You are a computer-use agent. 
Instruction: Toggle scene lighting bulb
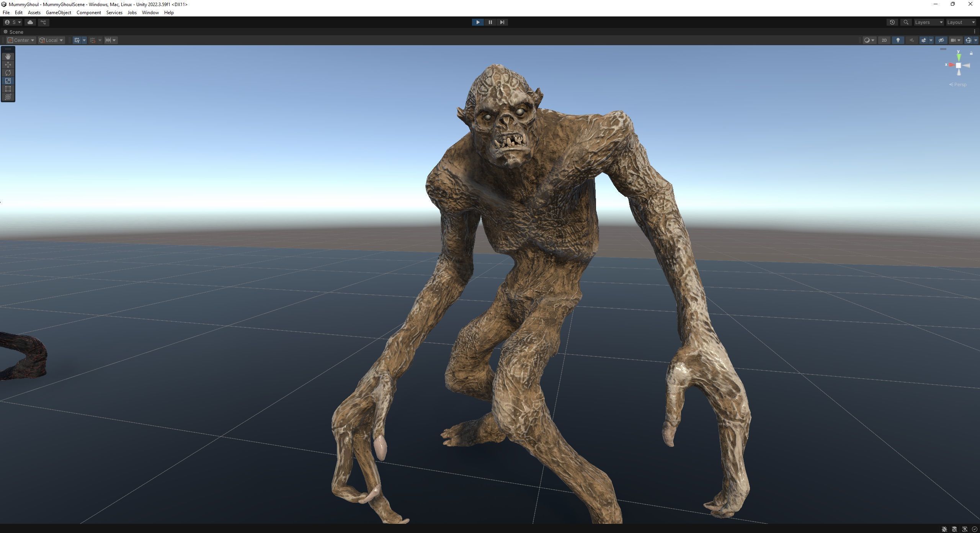pyautogui.click(x=898, y=40)
